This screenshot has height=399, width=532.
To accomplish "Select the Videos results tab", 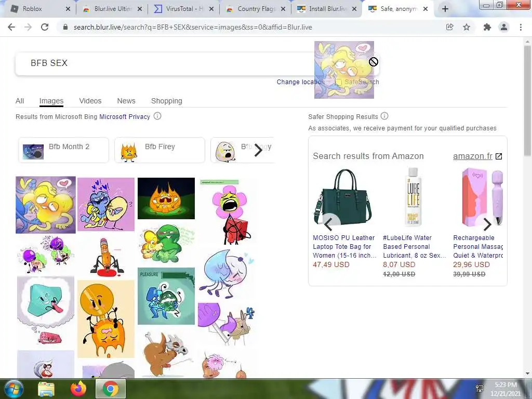I will 90,101.
